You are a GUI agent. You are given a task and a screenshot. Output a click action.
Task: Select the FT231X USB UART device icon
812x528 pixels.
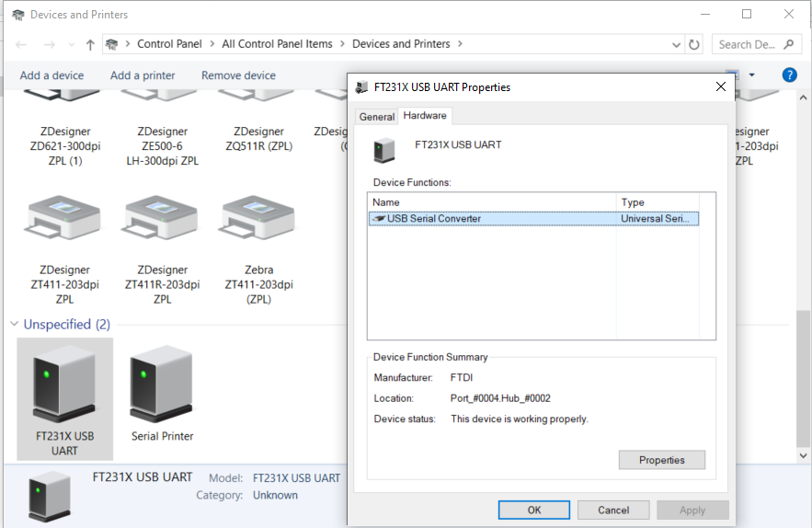[x=64, y=385]
